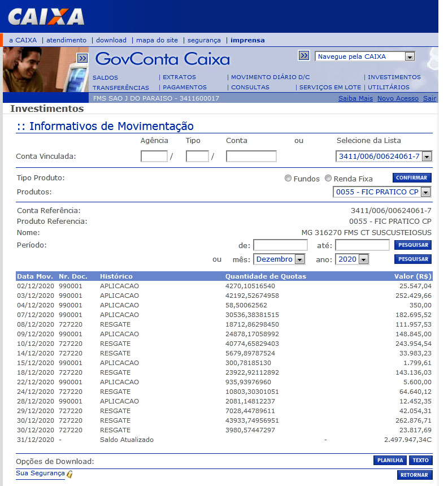Open the SALDOS menu
The image size is (448, 486).
coord(105,78)
